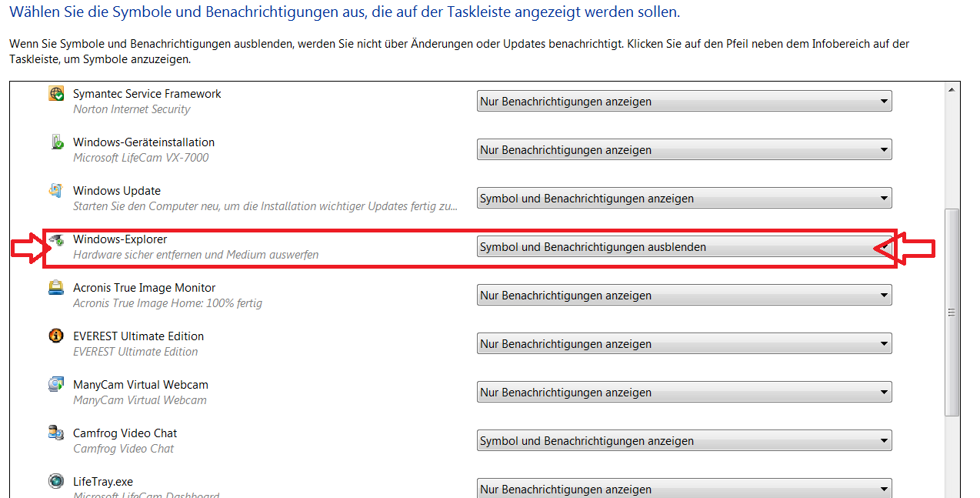Select the 'Windows Update' label
This screenshot has width=980, height=498.
117,191
